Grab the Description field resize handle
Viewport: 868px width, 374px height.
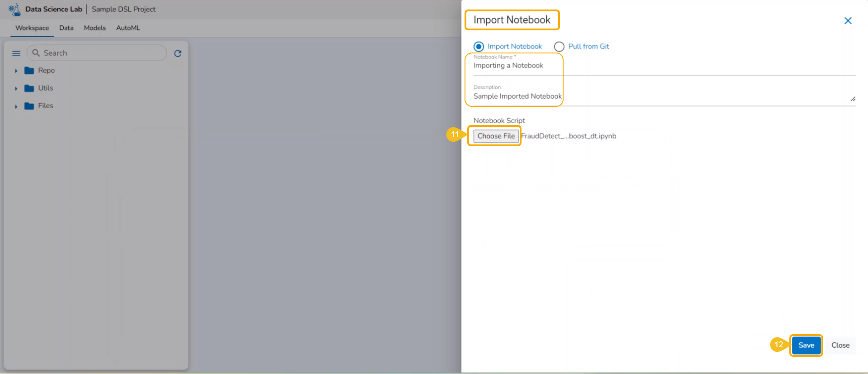point(853,99)
